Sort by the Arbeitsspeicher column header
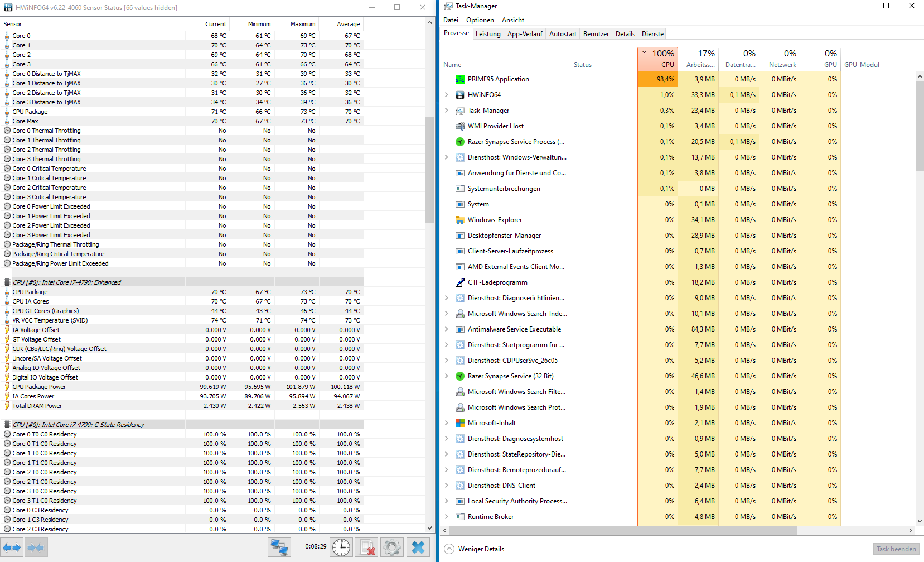Viewport: 924px width, 562px height. (x=698, y=59)
